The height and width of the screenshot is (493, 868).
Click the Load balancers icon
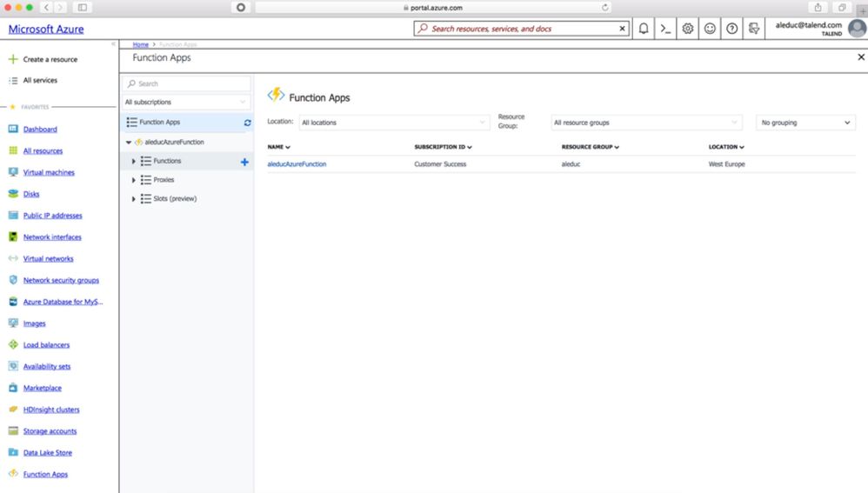(x=13, y=344)
